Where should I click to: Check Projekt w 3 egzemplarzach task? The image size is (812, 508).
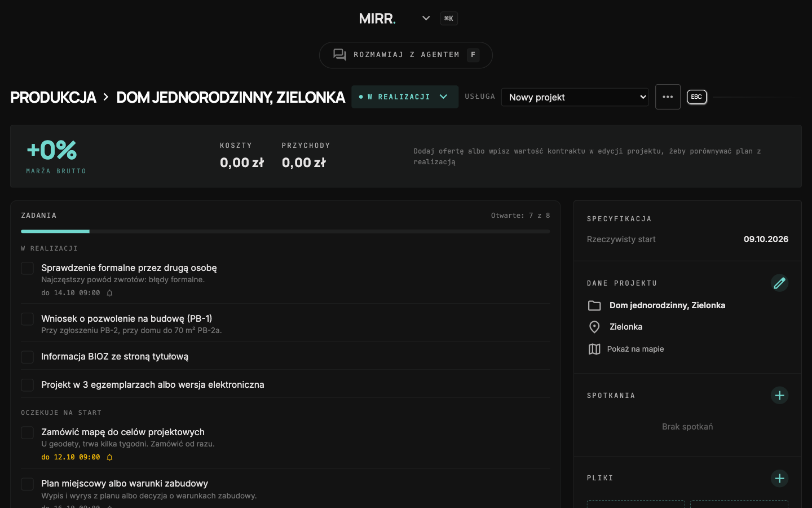(x=27, y=385)
